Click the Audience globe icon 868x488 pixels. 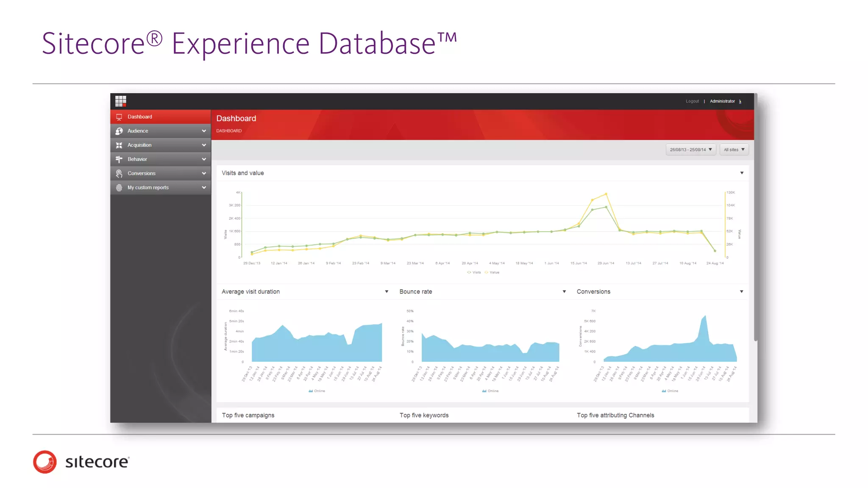119,131
